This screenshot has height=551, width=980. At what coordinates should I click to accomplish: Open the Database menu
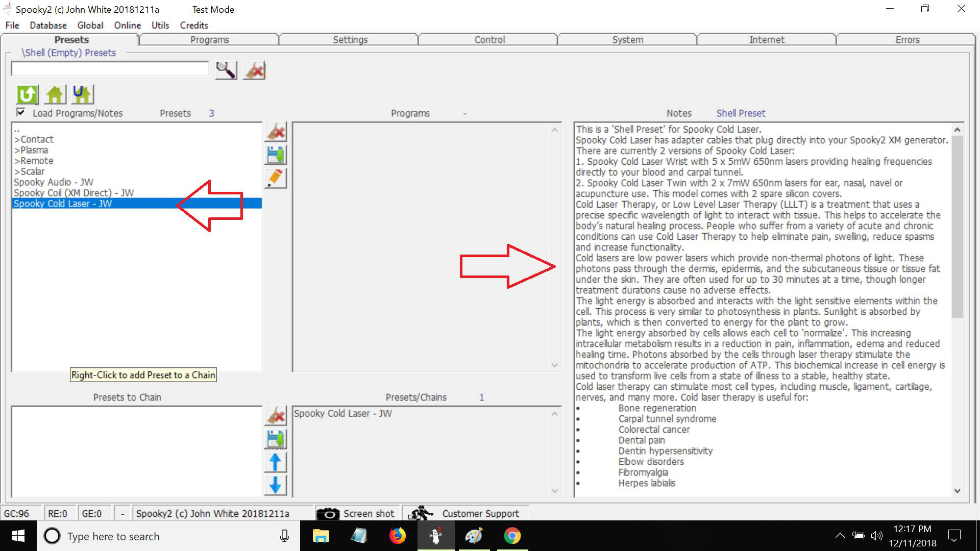[48, 25]
